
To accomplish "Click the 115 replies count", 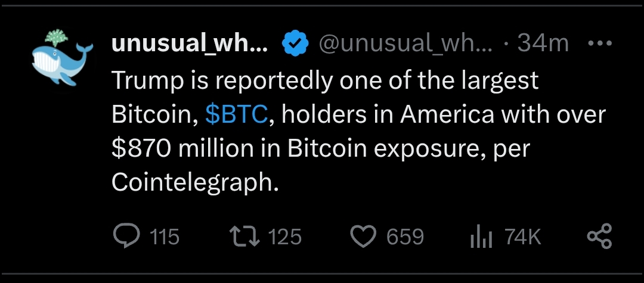I will 164,237.
